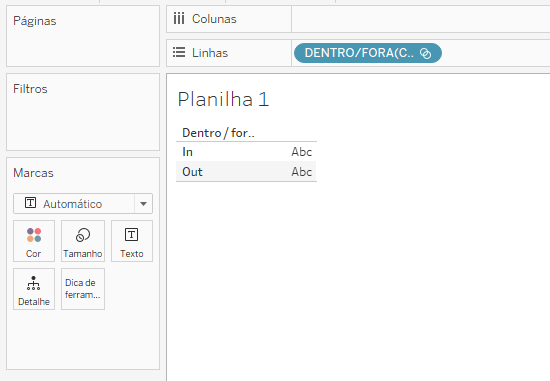Open the Detalhe mark card
This screenshot has width=550, height=381.
(x=34, y=289)
